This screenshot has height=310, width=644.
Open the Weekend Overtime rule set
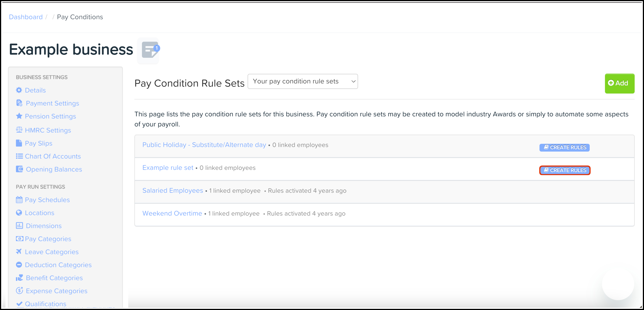click(x=172, y=213)
